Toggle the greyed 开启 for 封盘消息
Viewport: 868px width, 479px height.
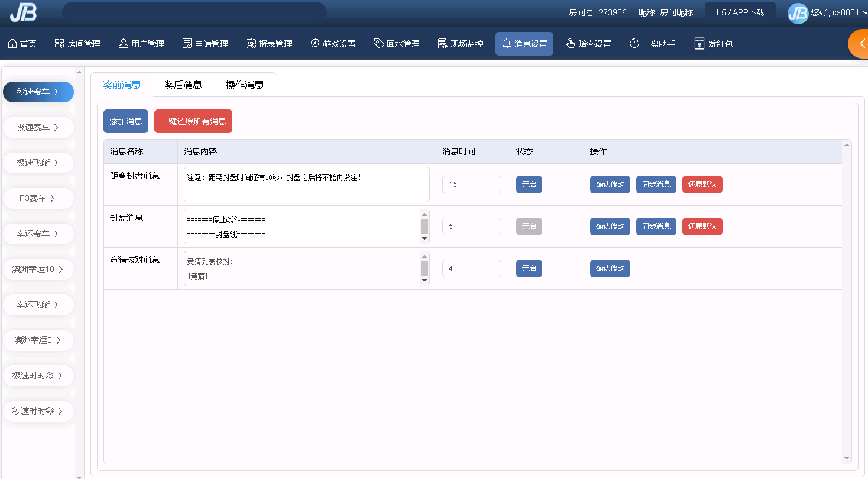coord(529,226)
